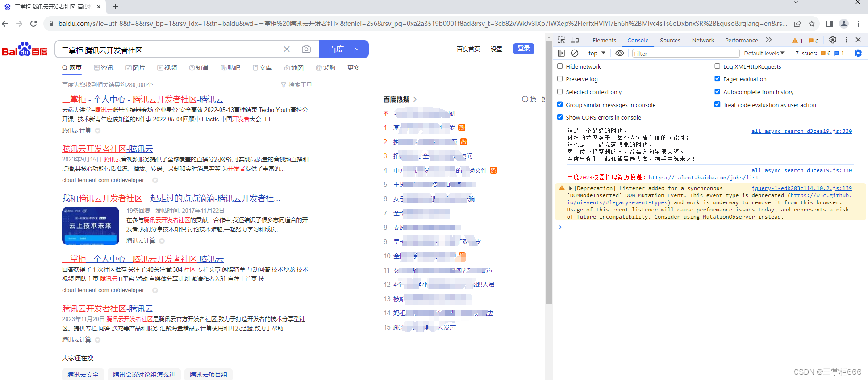Open the top context dropdown
This screenshot has height=380, width=868.
597,53
